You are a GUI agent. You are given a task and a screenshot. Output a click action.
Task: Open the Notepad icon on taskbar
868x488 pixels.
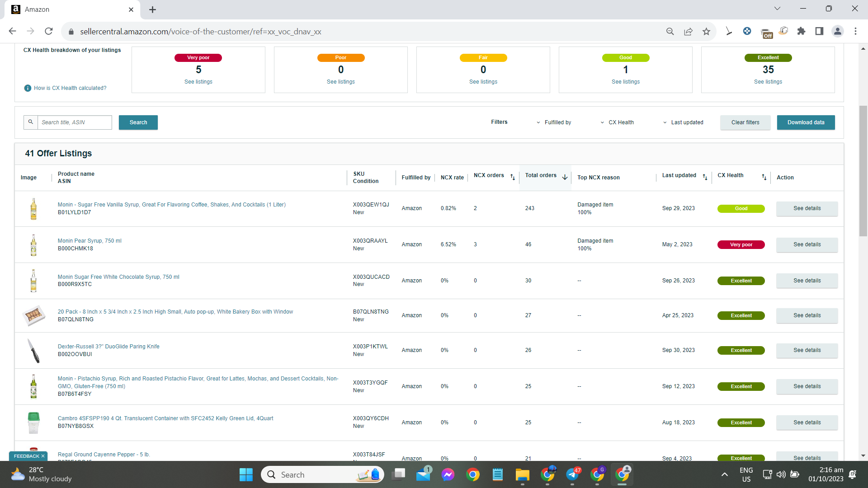pos(498,475)
